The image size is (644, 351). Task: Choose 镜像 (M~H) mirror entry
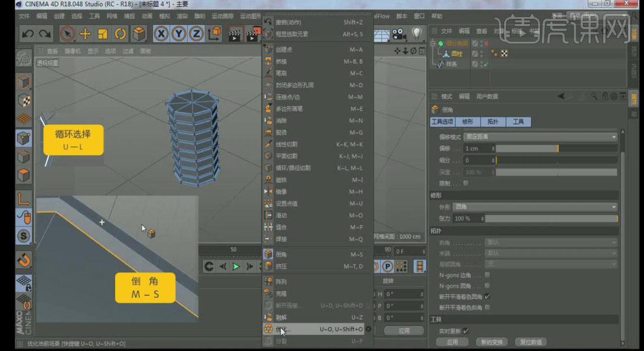pyautogui.click(x=317, y=191)
